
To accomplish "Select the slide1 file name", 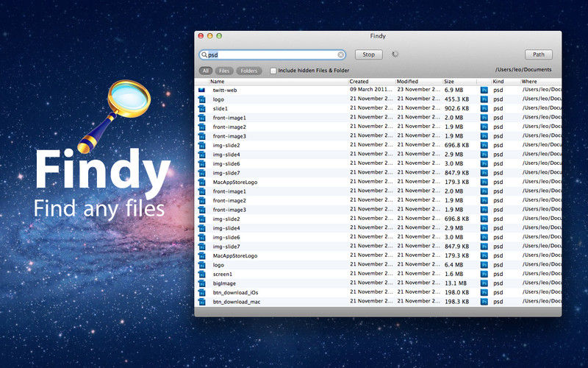I will pyautogui.click(x=220, y=108).
